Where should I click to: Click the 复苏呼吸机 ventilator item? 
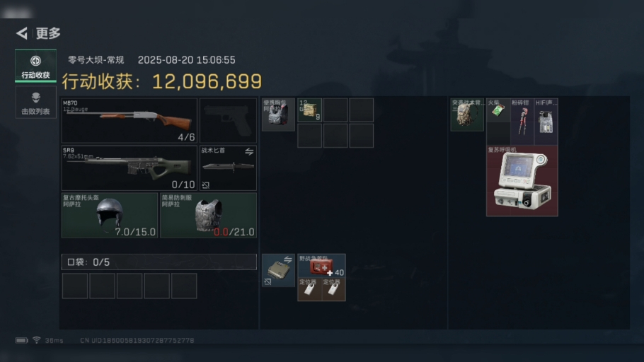tap(522, 180)
